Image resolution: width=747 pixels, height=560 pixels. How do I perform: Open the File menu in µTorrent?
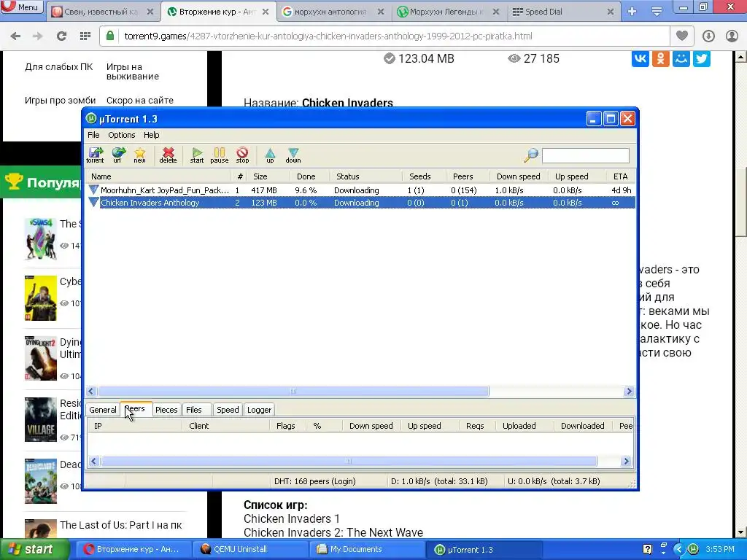click(93, 135)
